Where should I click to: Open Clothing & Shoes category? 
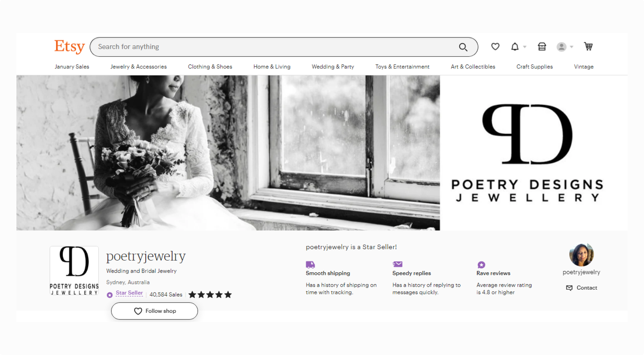coord(210,67)
